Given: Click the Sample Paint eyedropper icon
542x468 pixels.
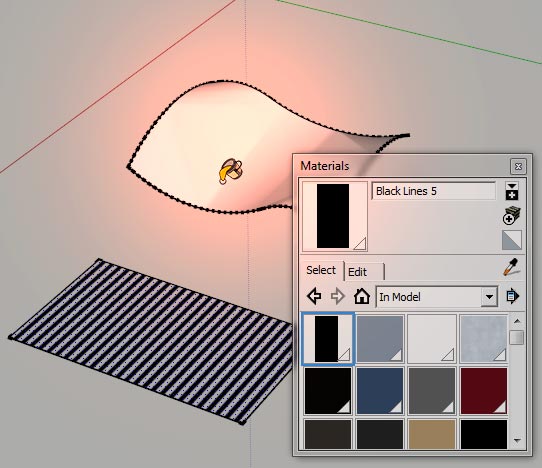Looking at the screenshot, I should click(x=512, y=267).
